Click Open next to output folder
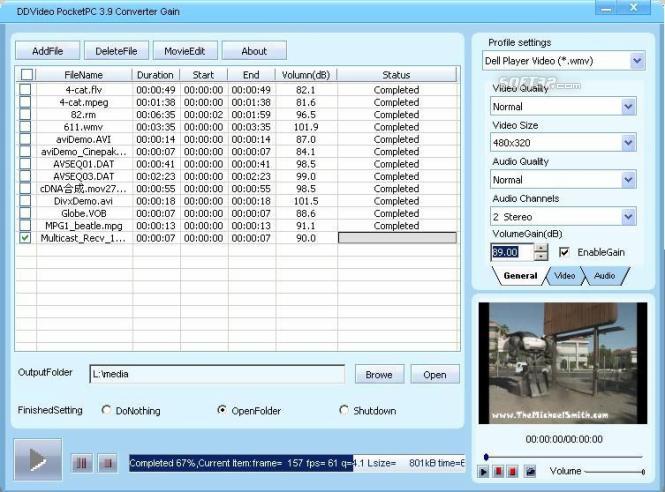665x492 pixels. [x=435, y=375]
